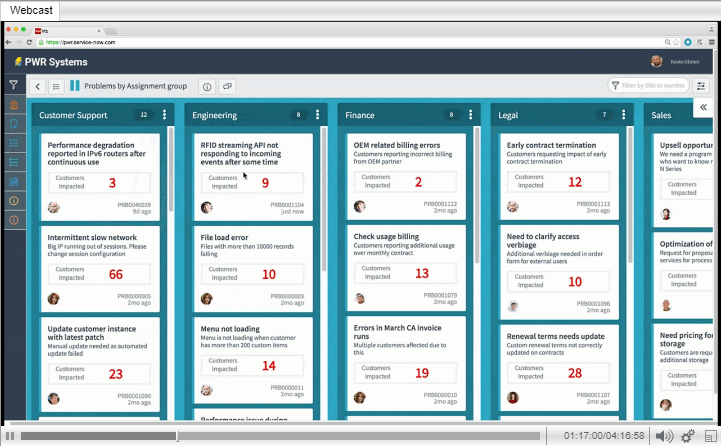Click the assignee avatar on PRB0001096 card
The width and height of the screenshot is (721, 446).
pyautogui.click(x=513, y=306)
